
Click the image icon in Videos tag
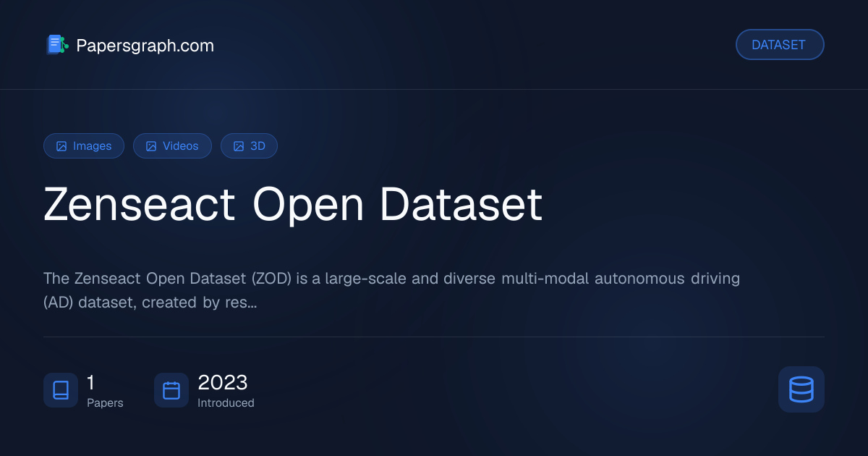pyautogui.click(x=151, y=146)
